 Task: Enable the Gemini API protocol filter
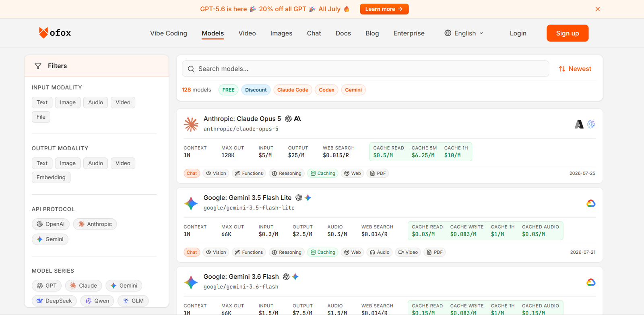point(50,239)
